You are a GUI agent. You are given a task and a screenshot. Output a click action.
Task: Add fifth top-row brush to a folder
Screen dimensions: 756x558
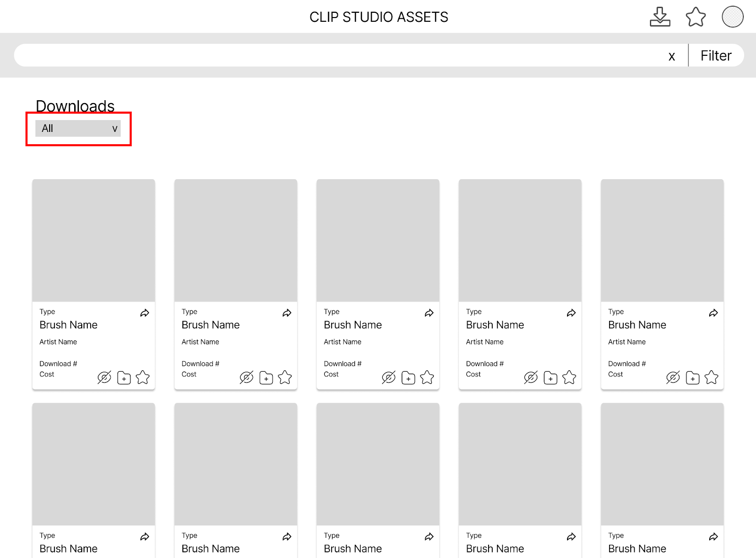coord(693,378)
